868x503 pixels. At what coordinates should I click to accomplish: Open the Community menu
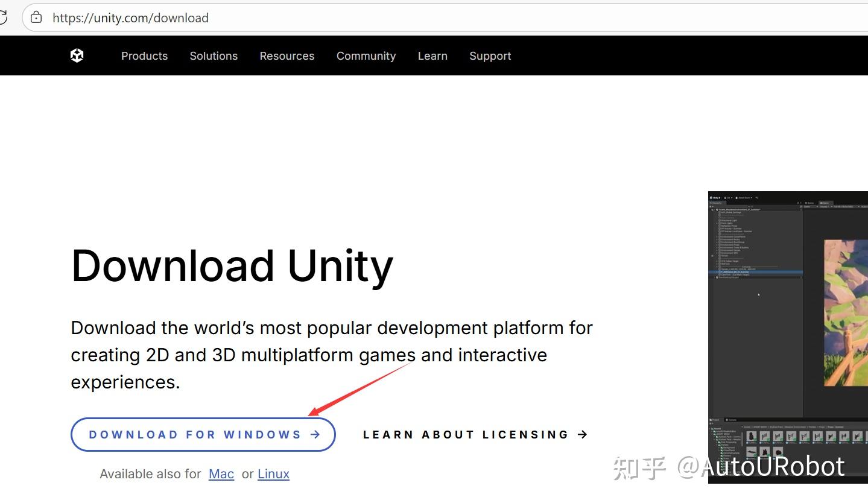tap(366, 55)
